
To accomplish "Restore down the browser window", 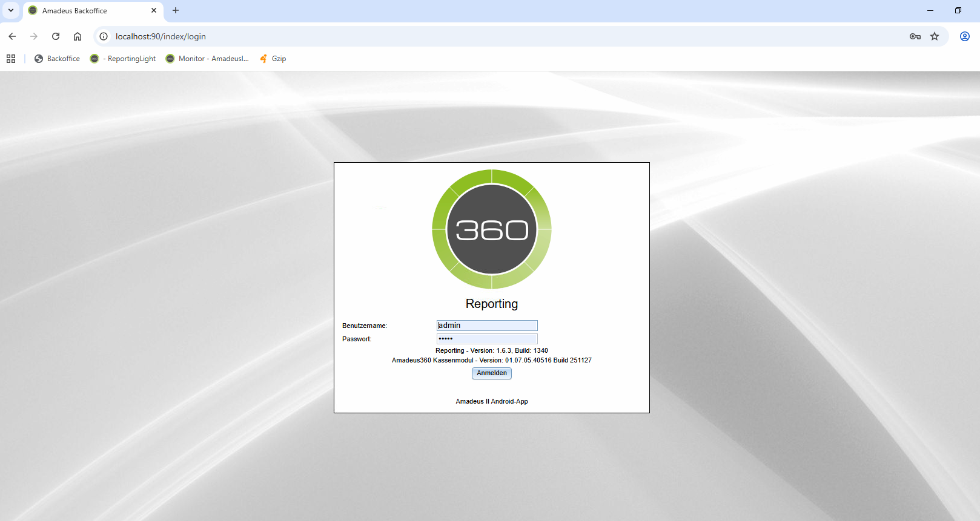I will 958,10.
